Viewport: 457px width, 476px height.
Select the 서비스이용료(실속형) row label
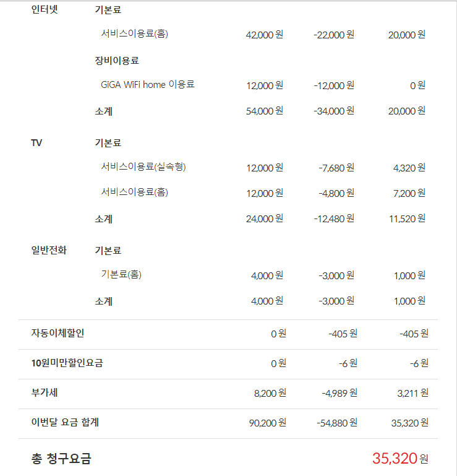click(143, 167)
